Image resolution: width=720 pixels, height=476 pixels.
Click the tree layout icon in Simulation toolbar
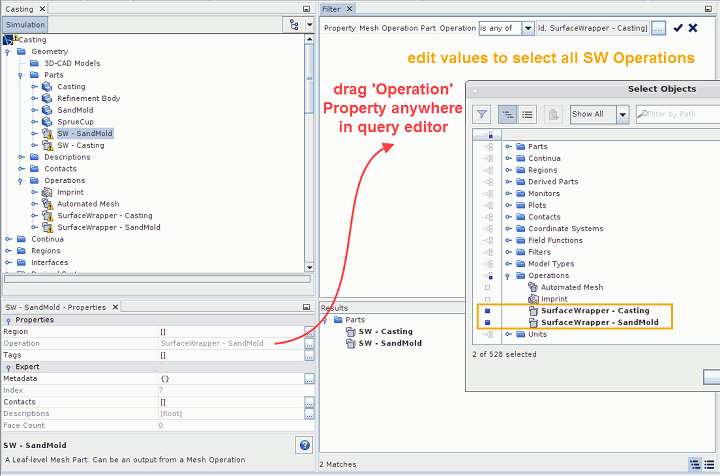pyautogui.click(x=294, y=25)
